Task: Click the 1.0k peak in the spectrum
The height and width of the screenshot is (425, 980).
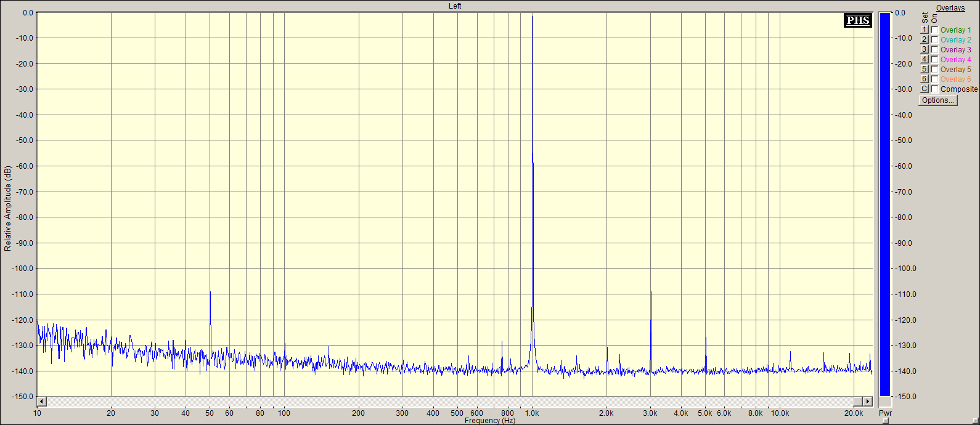Action: click(533, 18)
